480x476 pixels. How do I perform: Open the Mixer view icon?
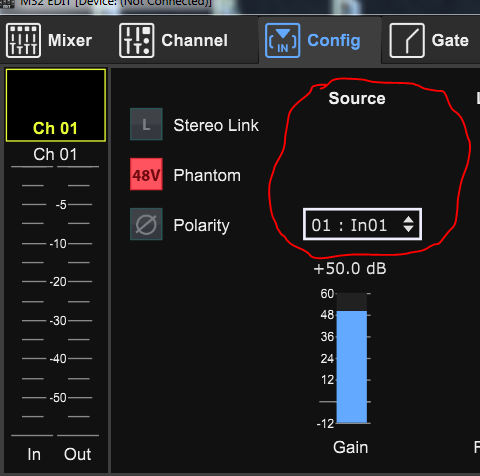click(23, 40)
